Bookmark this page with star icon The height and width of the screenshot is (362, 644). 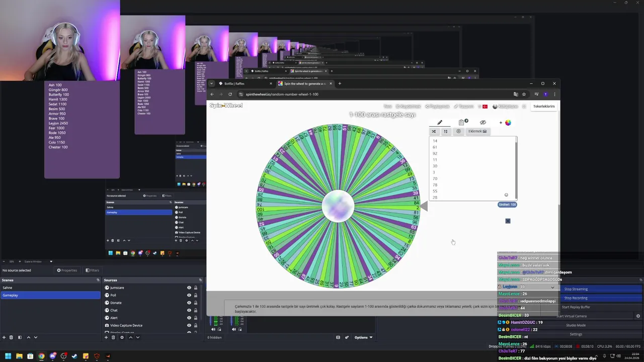(524, 94)
